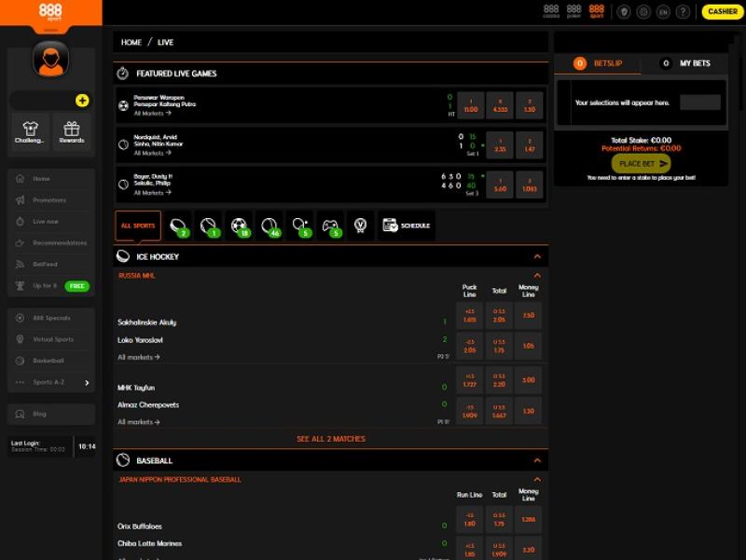Open the Rewards gift icon tile
746x560 pixels.
click(x=72, y=132)
